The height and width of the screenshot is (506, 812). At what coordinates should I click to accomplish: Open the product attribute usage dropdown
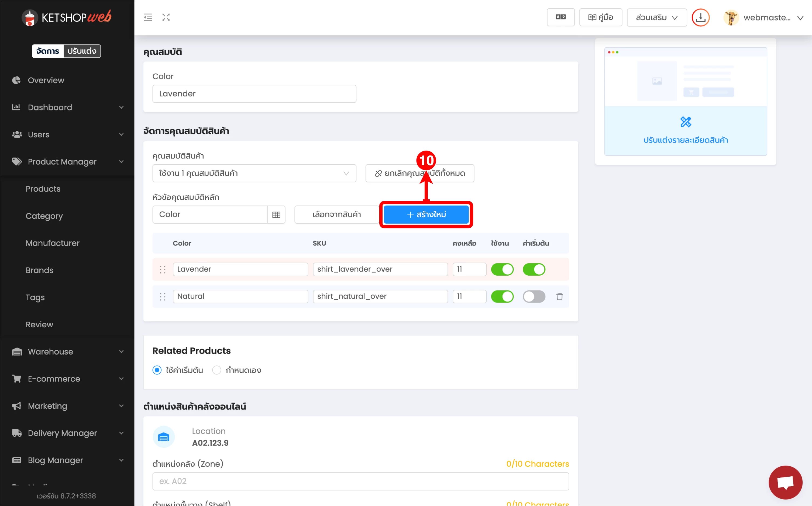[254, 173]
